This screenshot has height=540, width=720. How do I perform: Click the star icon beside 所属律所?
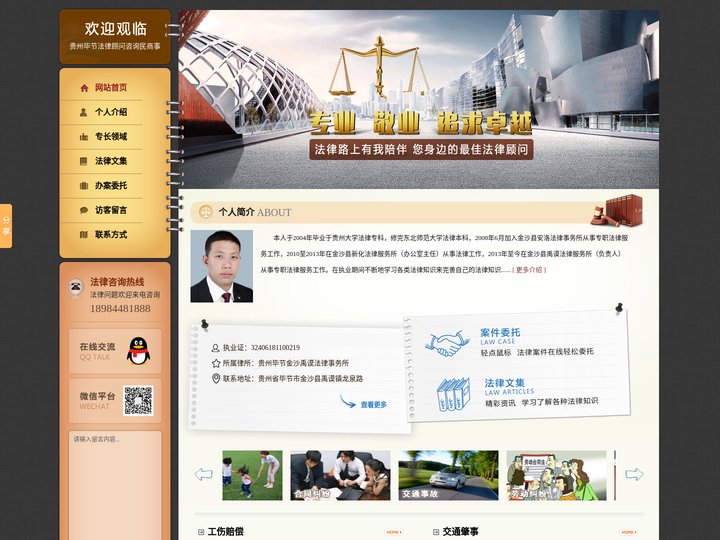[x=216, y=363]
